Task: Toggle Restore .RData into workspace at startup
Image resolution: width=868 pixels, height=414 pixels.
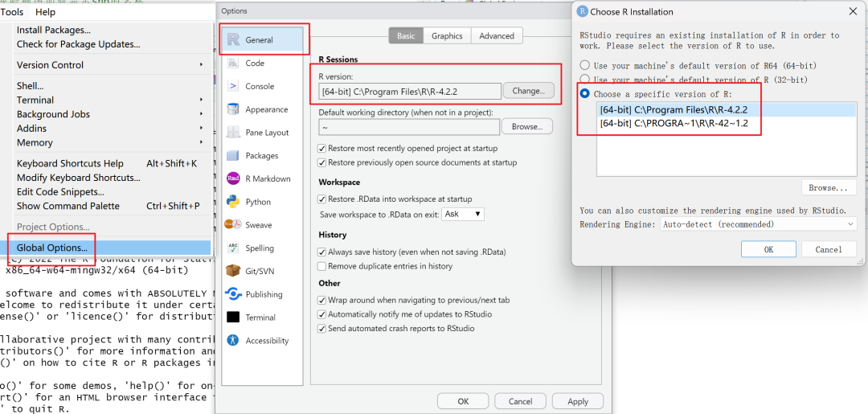Action: pos(321,199)
